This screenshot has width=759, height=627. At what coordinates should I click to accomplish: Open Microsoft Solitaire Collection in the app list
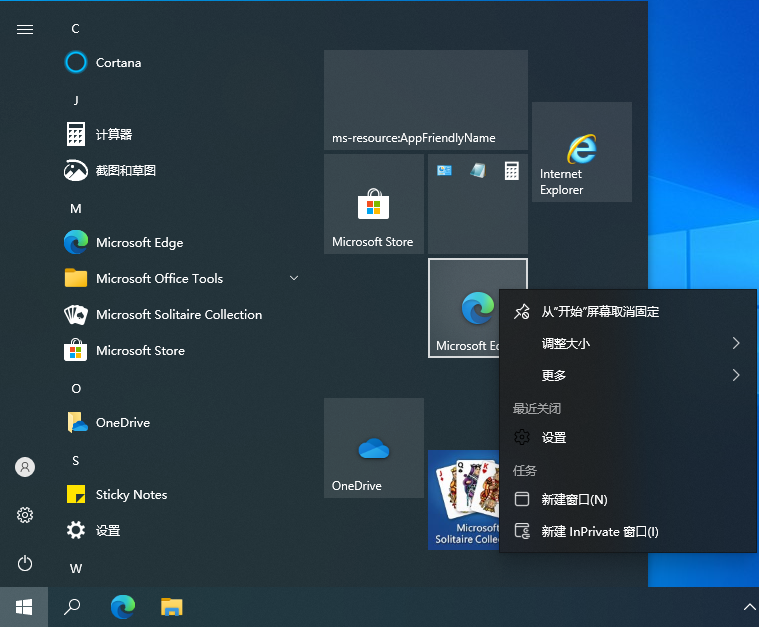pos(182,314)
